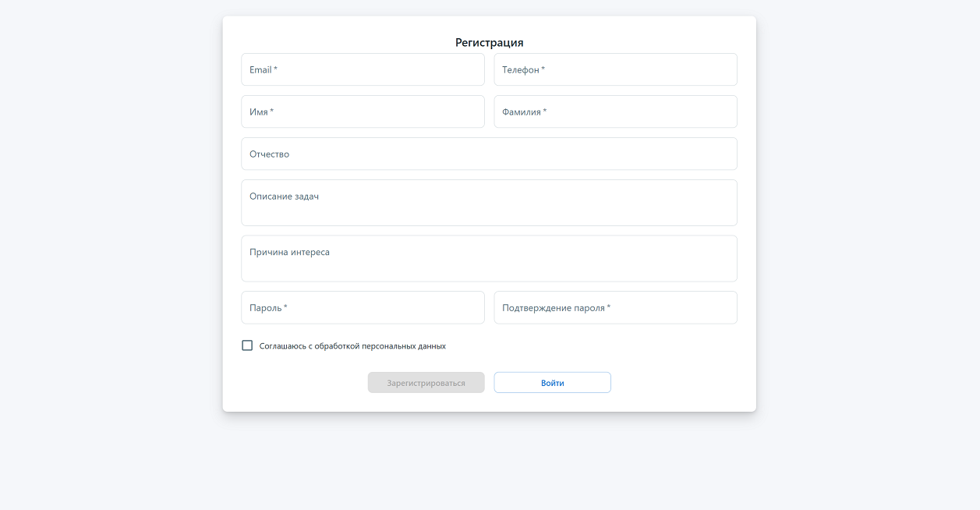The width and height of the screenshot is (980, 510).
Task: Click into the Фамилия field
Action: [x=615, y=112]
